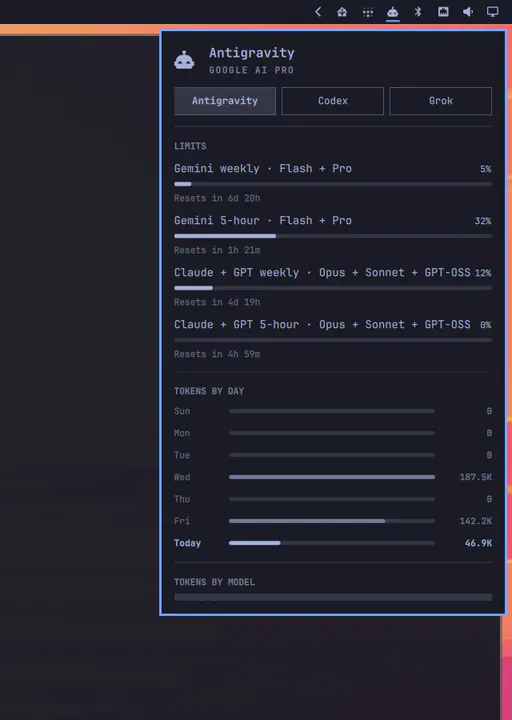Click the Thu token bar
This screenshot has height=720, width=512.
tap(332, 499)
